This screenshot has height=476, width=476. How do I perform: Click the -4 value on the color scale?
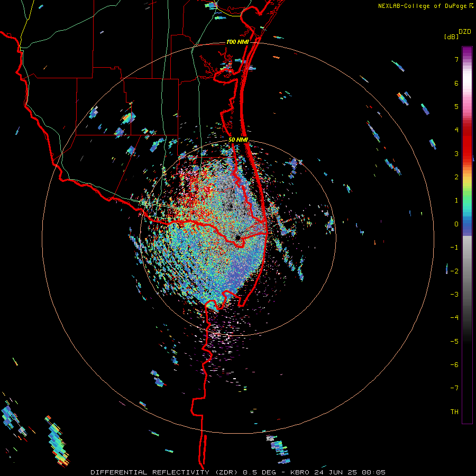click(454, 317)
